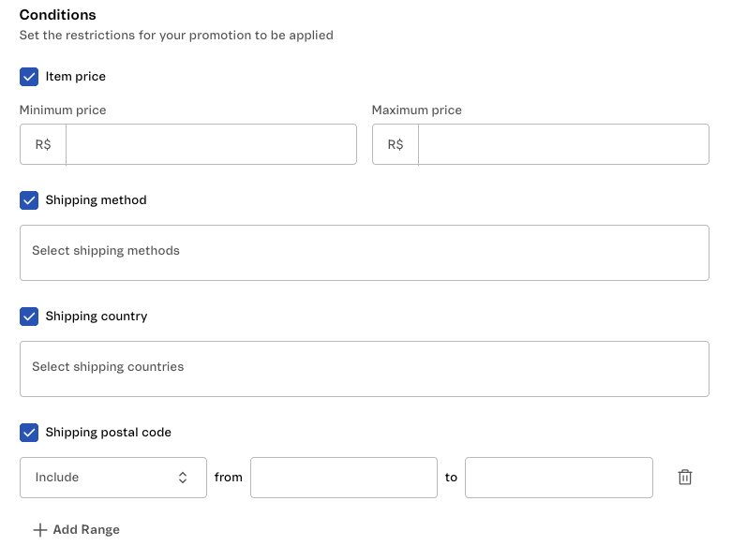
Task: Click the R$ prefix of Maximum price
Action: pos(396,145)
